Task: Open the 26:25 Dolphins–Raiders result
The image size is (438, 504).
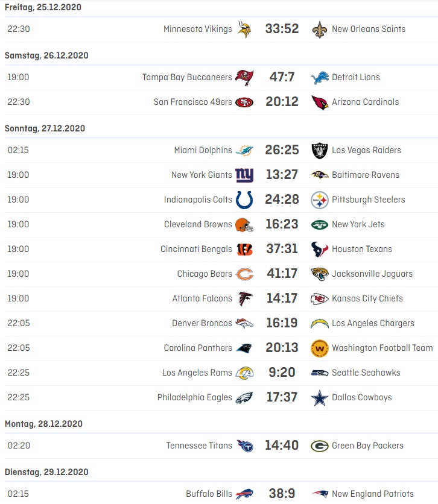Action: (x=282, y=150)
